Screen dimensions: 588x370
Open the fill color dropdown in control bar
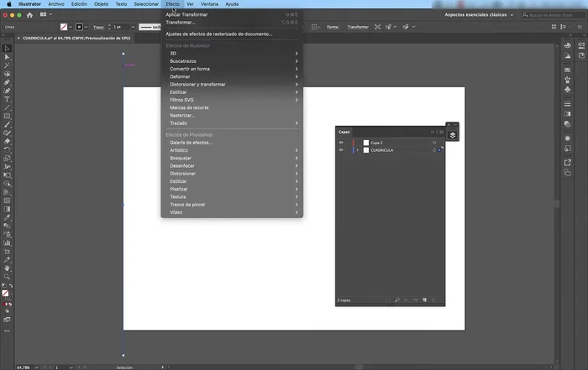pos(71,27)
